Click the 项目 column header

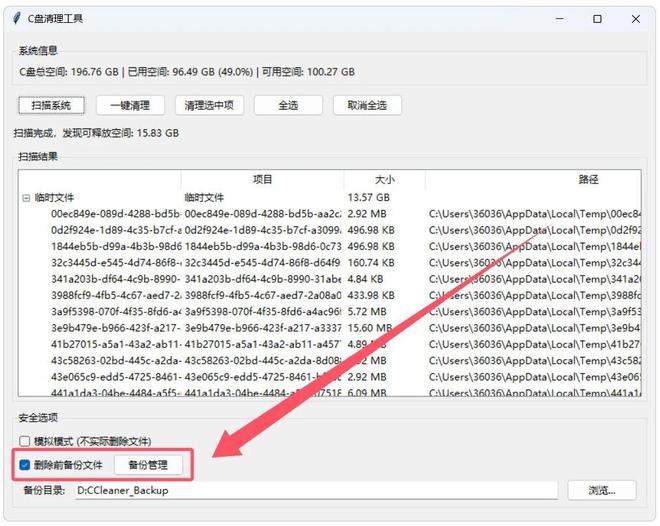262,180
